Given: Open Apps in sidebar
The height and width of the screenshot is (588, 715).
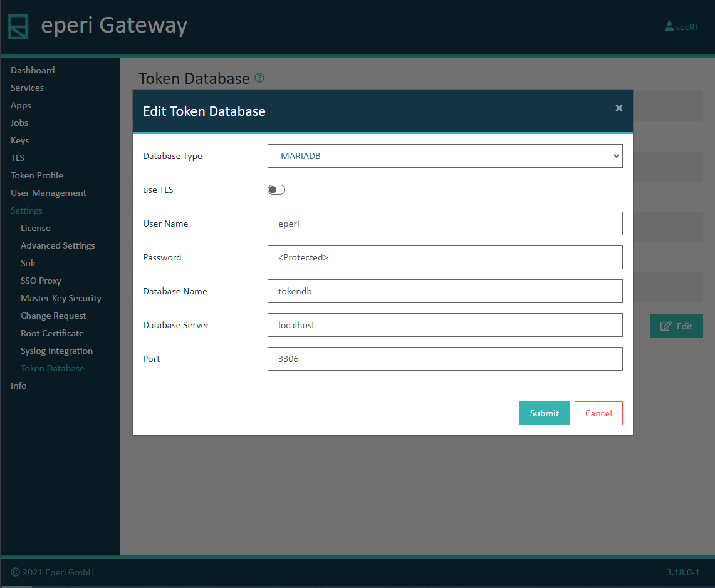Looking at the screenshot, I should click(21, 105).
